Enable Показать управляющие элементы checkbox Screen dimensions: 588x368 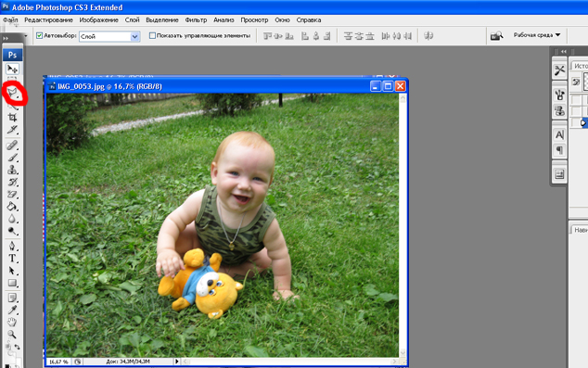coord(152,35)
